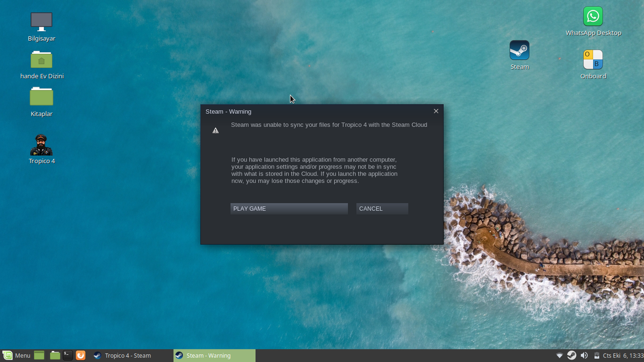Select the Steam desktop shortcut
This screenshot has height=362, width=644.
(x=519, y=55)
